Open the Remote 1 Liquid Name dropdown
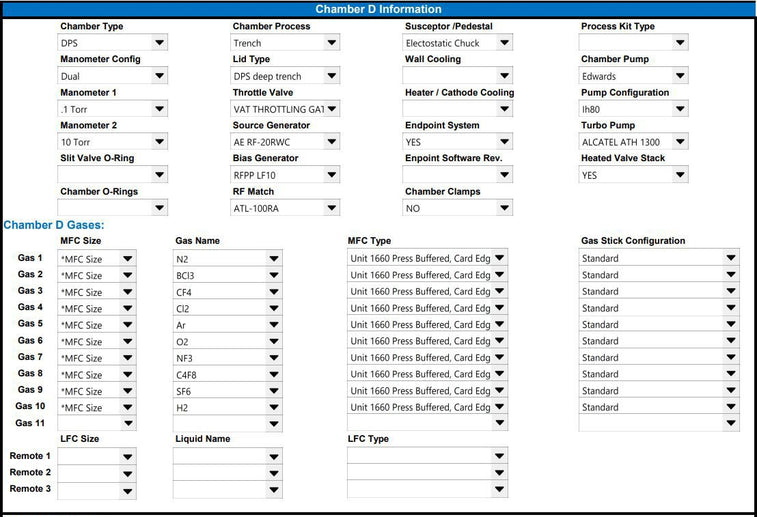 (x=228, y=456)
